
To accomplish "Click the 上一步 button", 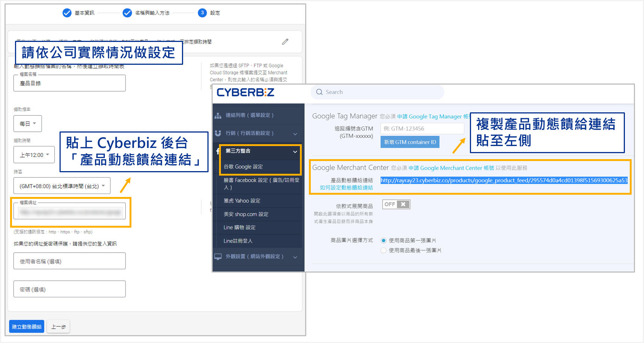I will pyautogui.click(x=58, y=327).
